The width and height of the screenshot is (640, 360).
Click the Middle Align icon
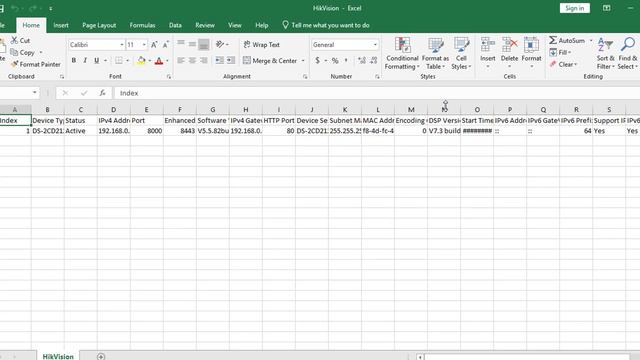coord(192,44)
